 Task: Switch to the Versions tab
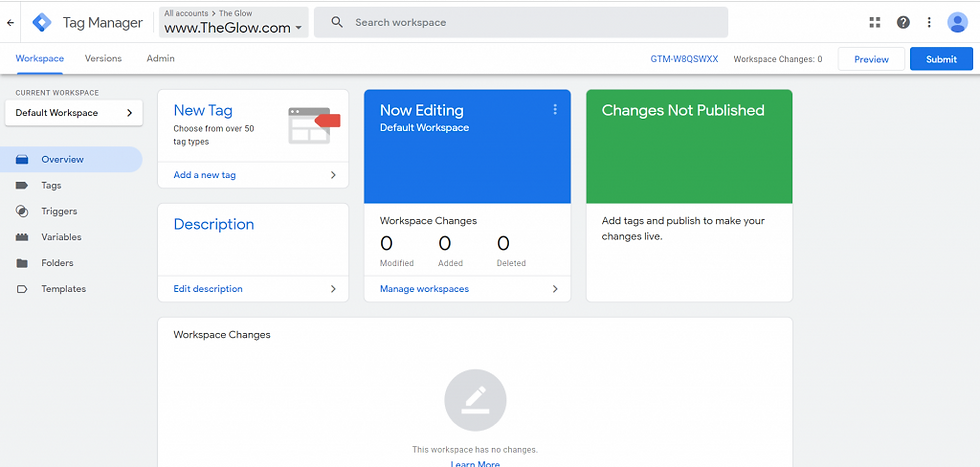tap(103, 58)
